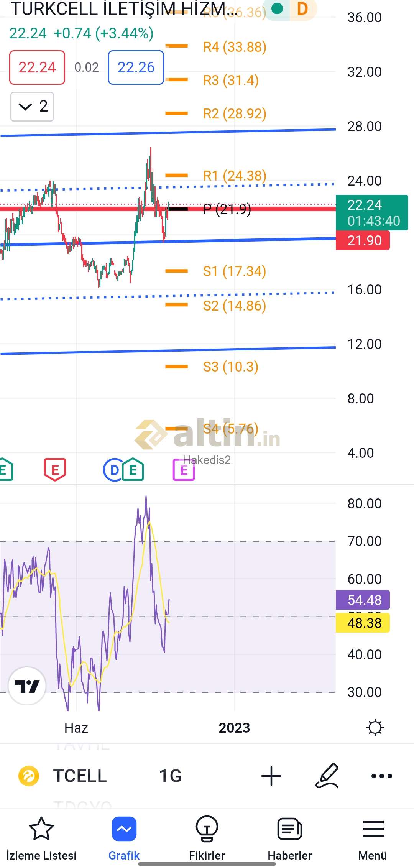Viewport: 414px width, 868px height.
Task: Select the S2 (14.86) support label
Action: coord(235,306)
